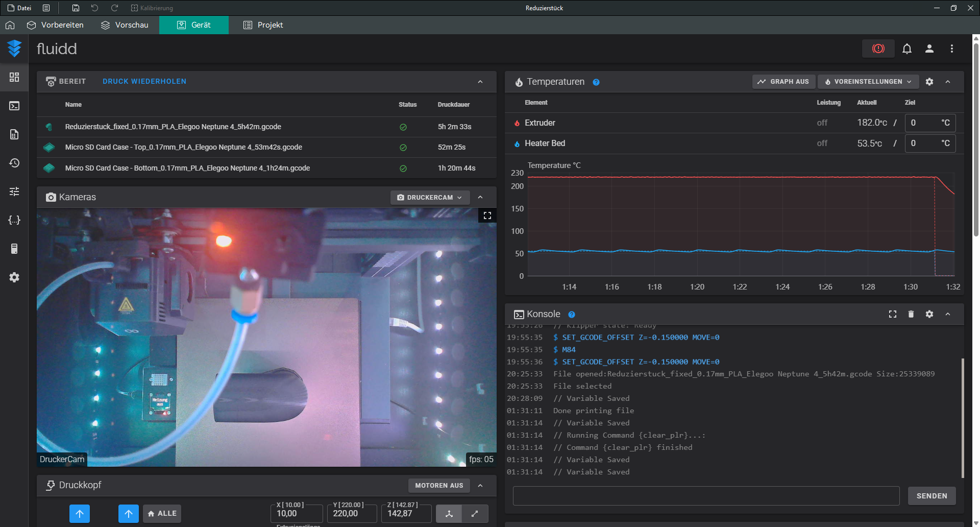
Task: Click the Extruder target temperature field
Action: click(x=930, y=123)
